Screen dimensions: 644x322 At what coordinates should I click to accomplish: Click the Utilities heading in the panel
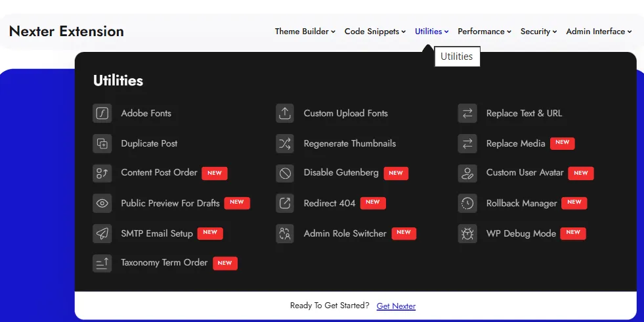118,81
